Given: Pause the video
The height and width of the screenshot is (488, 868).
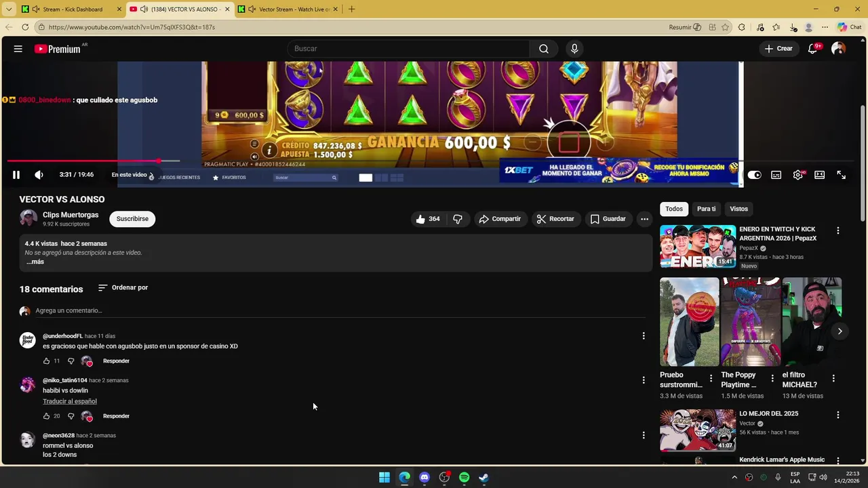Looking at the screenshot, I should pyautogui.click(x=16, y=175).
